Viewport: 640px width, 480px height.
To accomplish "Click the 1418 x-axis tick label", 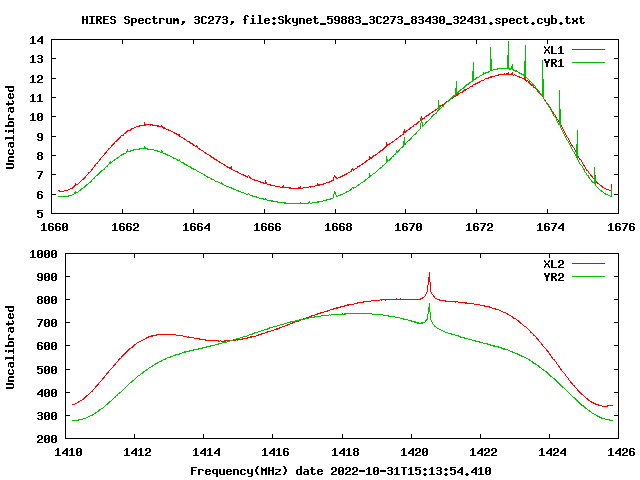I will click(345, 452).
